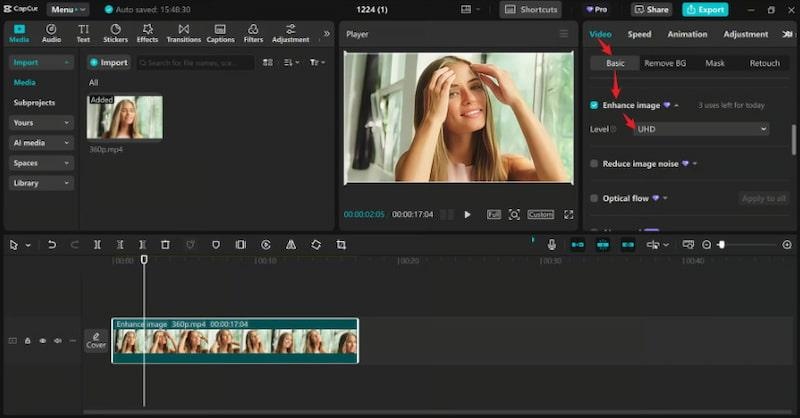The height and width of the screenshot is (418, 800).
Task: Click the Rotate icon in timeline toolbar
Action: point(316,245)
